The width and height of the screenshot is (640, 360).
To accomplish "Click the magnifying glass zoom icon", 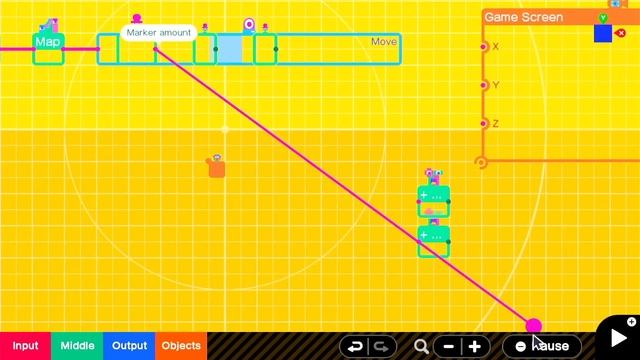I will [421, 347].
